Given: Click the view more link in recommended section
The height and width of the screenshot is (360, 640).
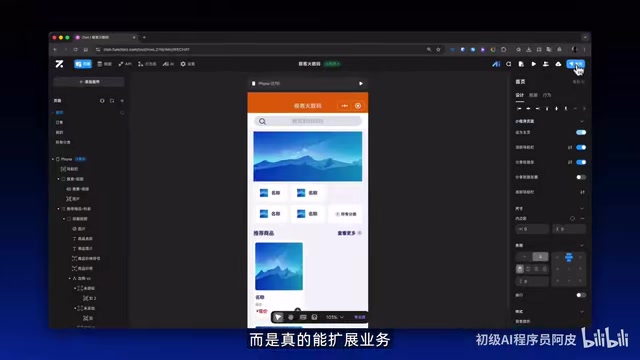Looking at the screenshot, I should tap(349, 233).
